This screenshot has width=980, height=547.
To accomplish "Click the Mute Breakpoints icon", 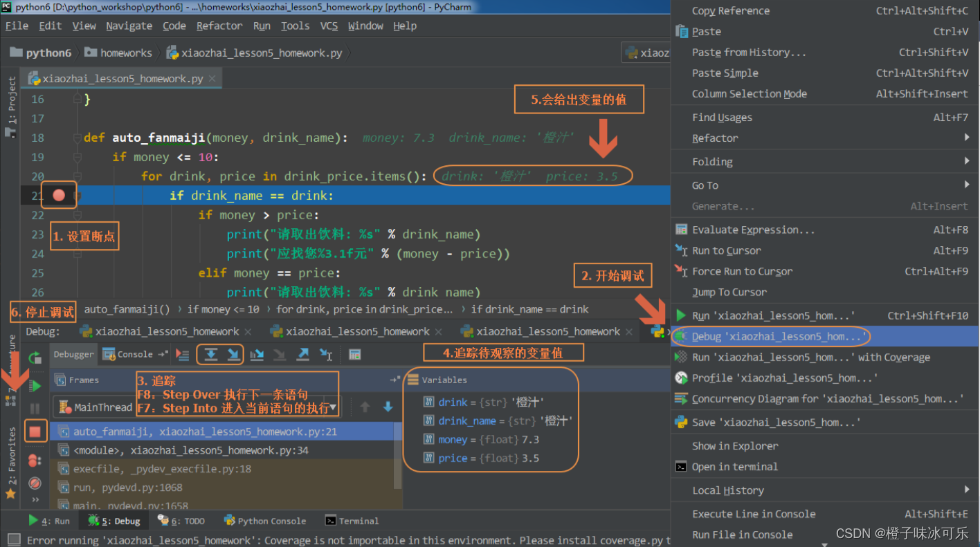I will click(x=35, y=483).
